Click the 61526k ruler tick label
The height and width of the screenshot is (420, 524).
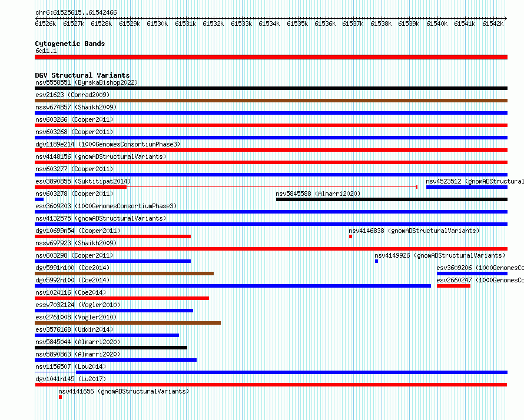coord(45,24)
